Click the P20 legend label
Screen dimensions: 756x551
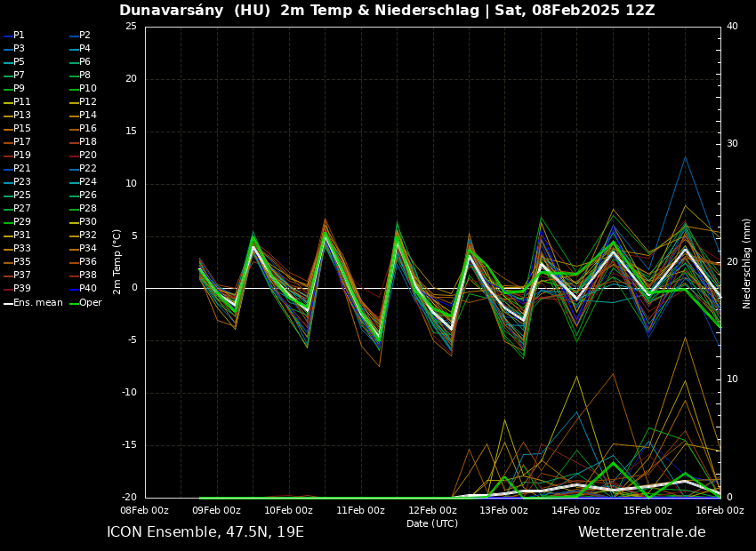point(87,156)
